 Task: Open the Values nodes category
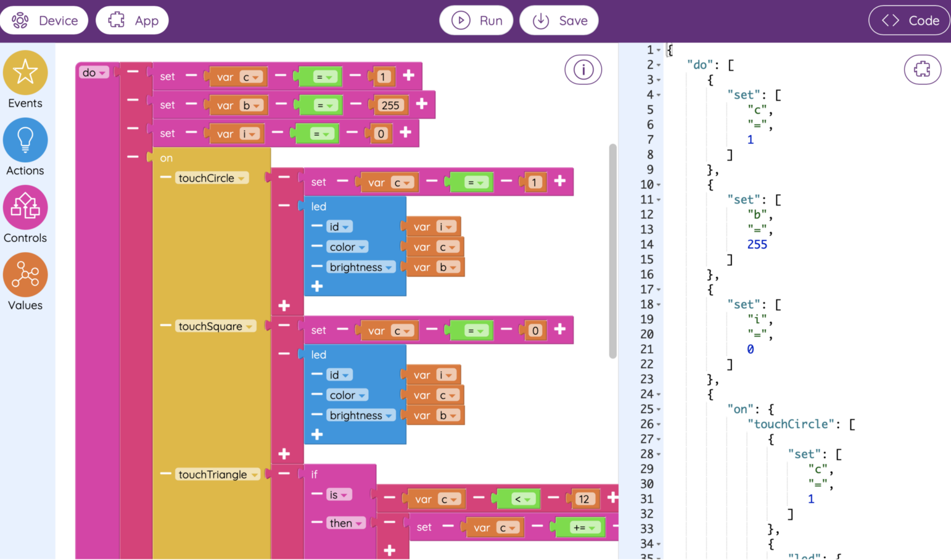pyautogui.click(x=25, y=274)
